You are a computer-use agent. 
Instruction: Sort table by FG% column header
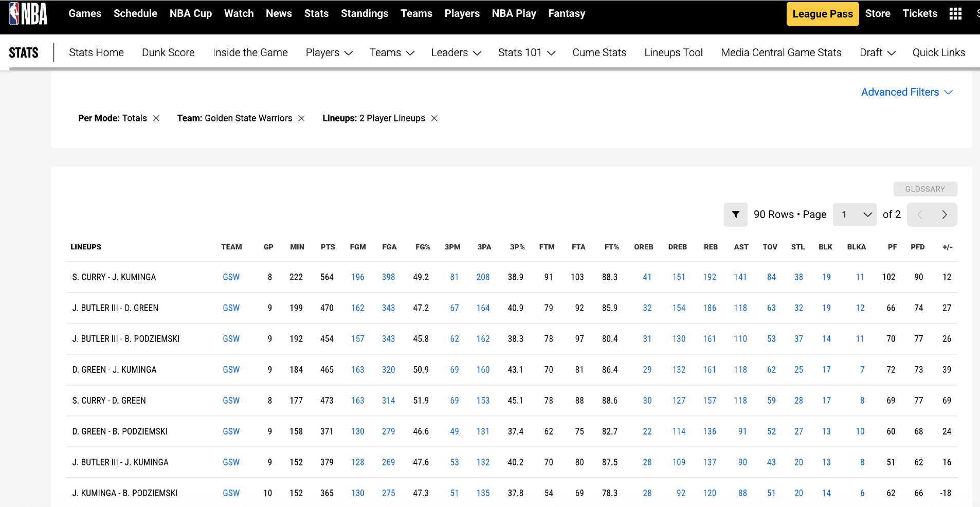pyautogui.click(x=423, y=247)
